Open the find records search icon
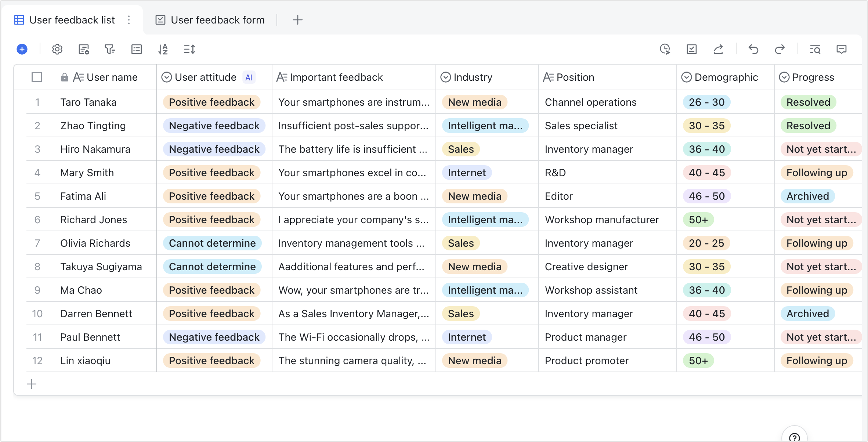Viewport: 868px width, 442px height. [815, 49]
